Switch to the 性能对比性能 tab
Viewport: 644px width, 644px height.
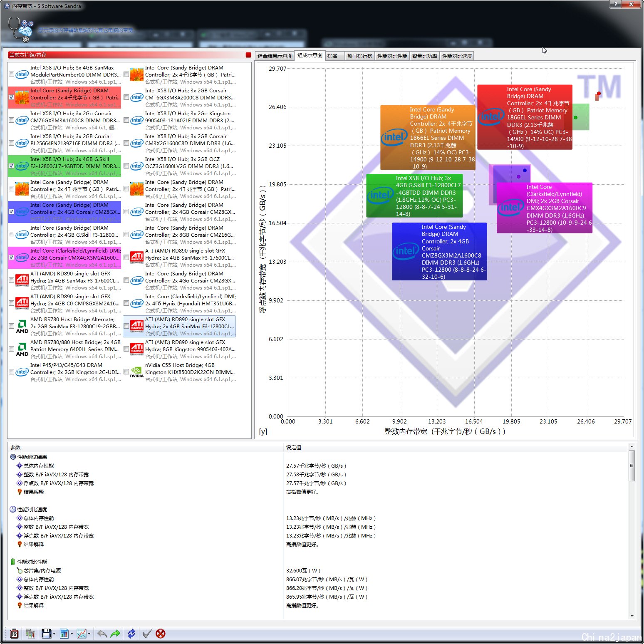[x=392, y=56]
